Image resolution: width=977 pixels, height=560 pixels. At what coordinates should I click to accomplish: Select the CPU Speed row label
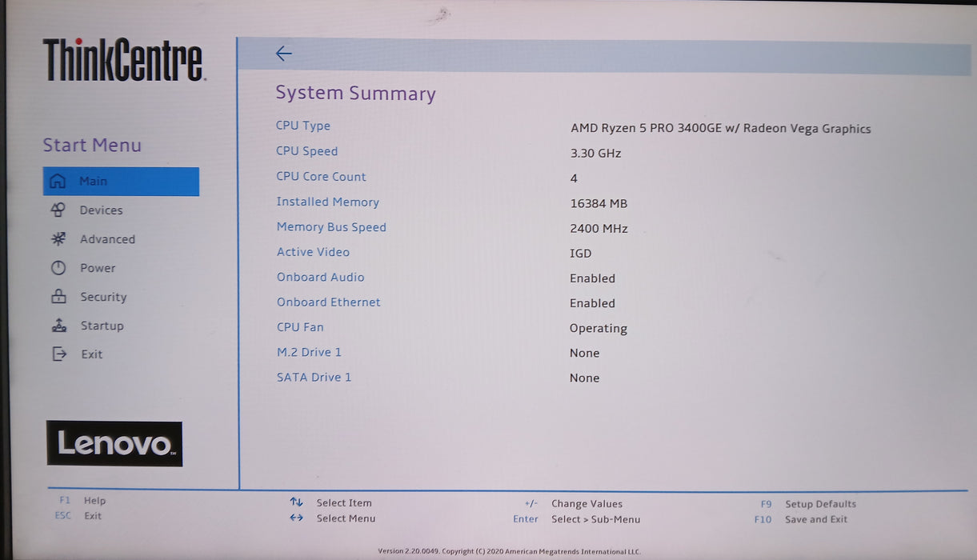click(x=307, y=151)
